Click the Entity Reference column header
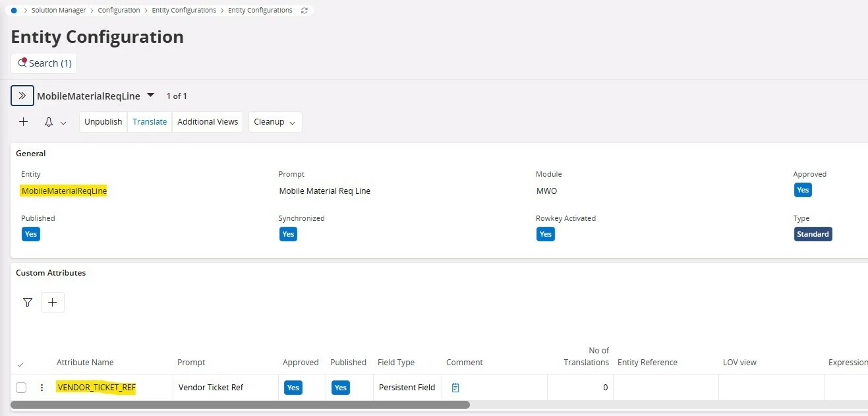The image size is (868, 416). click(x=647, y=363)
